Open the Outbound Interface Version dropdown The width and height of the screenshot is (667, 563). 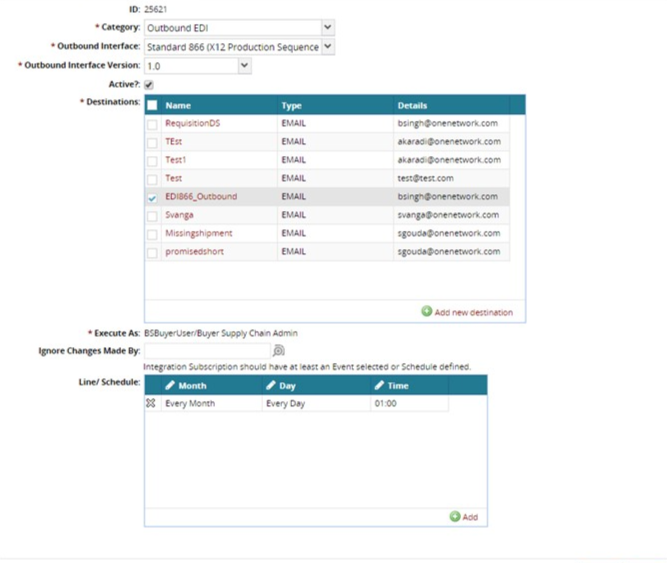coord(245,65)
